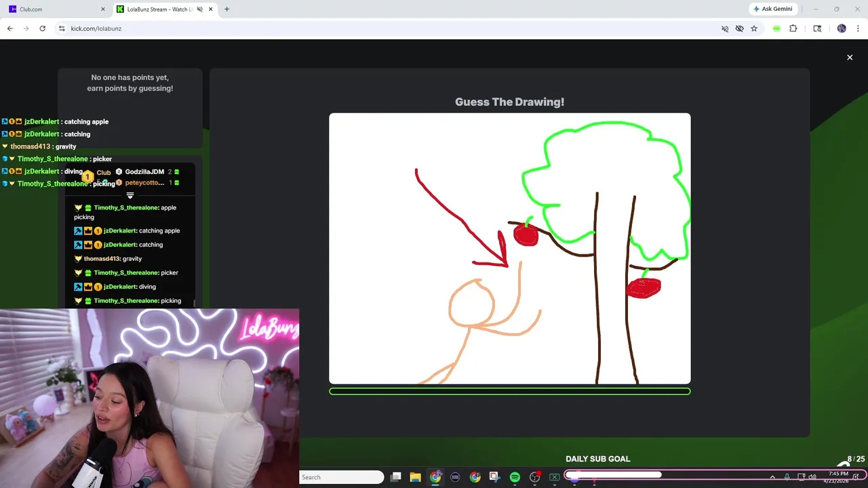Close the LolaBunz Stream tab

211,9
